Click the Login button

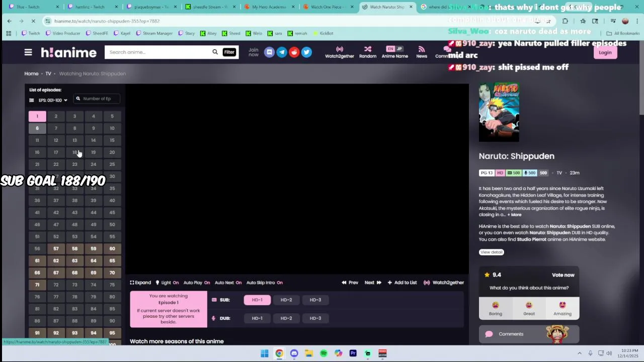click(605, 52)
